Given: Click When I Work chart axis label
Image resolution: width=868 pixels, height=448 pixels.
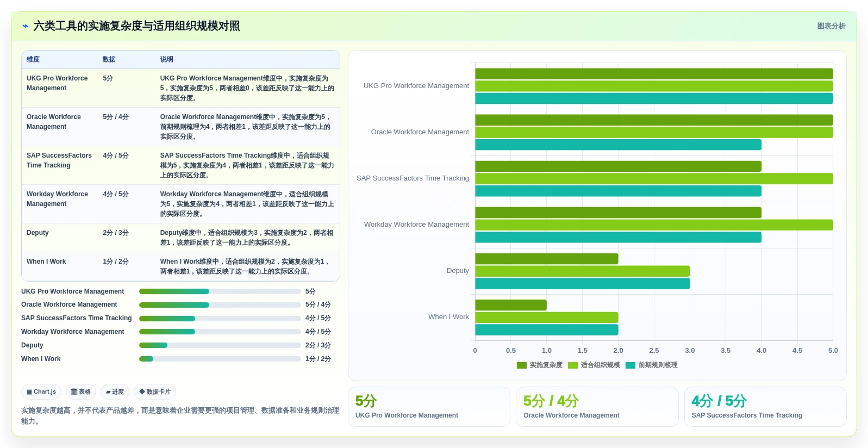Looking at the screenshot, I should point(448,317).
